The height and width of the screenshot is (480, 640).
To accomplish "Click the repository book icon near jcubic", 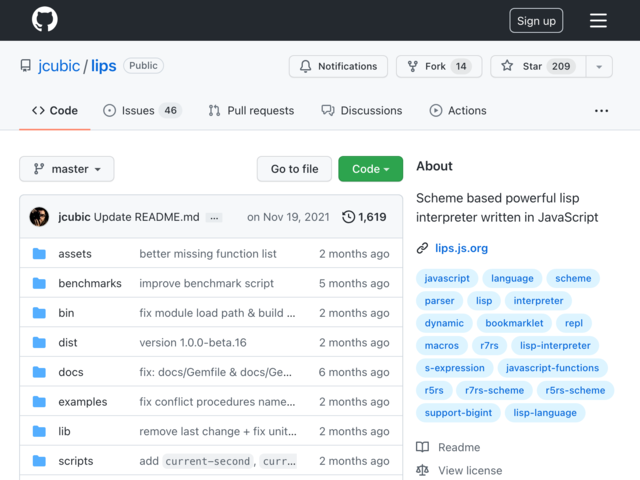I will point(26,66).
